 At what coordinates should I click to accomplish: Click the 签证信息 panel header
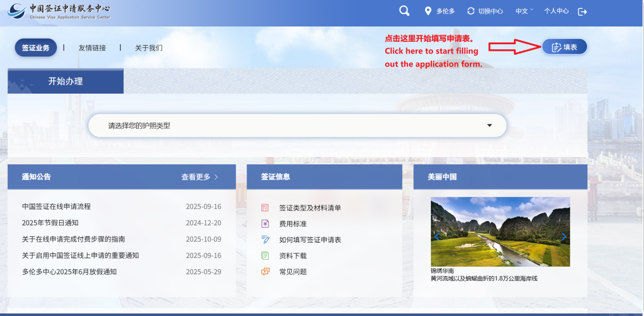324,177
